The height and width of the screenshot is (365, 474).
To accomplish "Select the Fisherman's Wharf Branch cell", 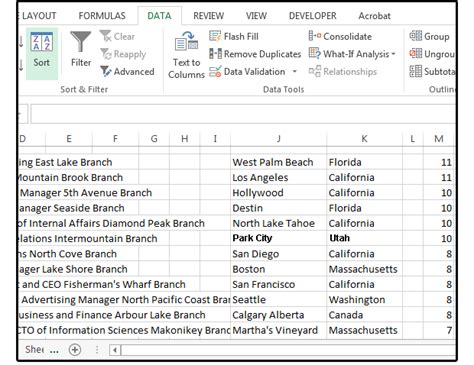I will tap(103, 284).
